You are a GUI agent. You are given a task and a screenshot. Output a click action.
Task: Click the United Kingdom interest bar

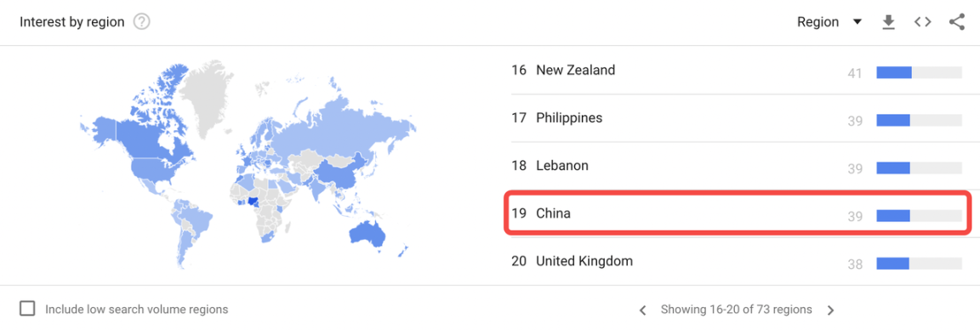(919, 264)
